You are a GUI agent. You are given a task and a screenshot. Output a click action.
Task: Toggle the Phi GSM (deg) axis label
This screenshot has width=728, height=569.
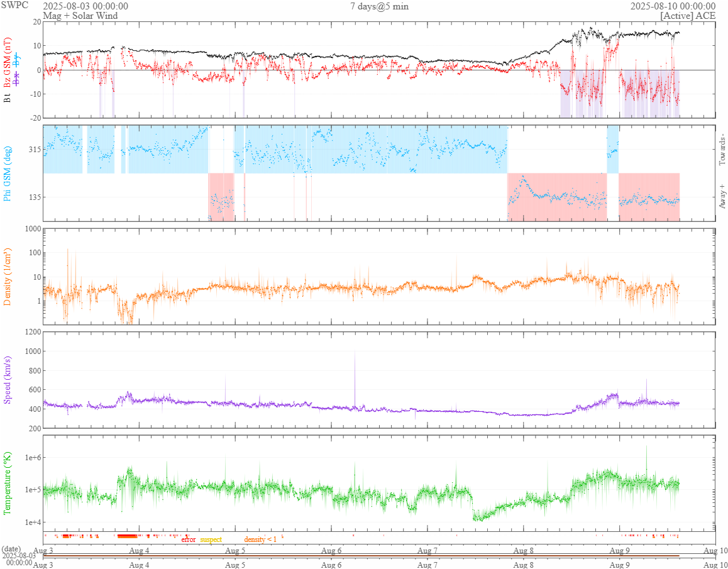[7, 173]
